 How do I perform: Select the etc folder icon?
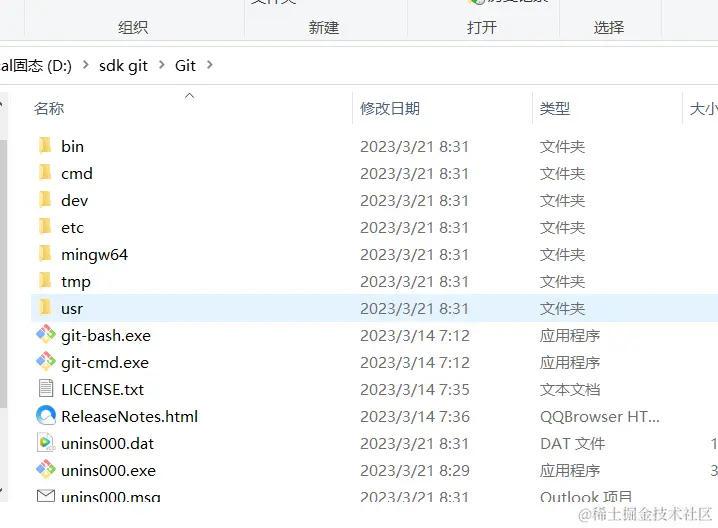tap(45, 228)
